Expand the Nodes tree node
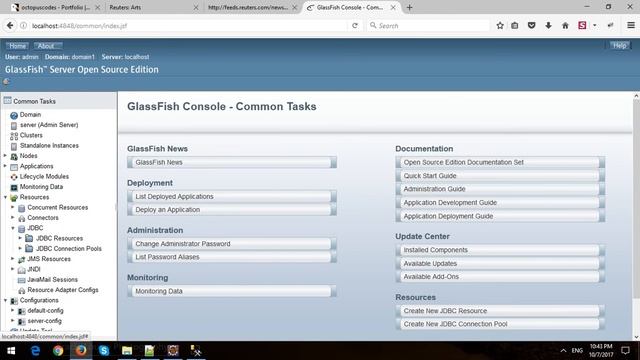 point(5,156)
